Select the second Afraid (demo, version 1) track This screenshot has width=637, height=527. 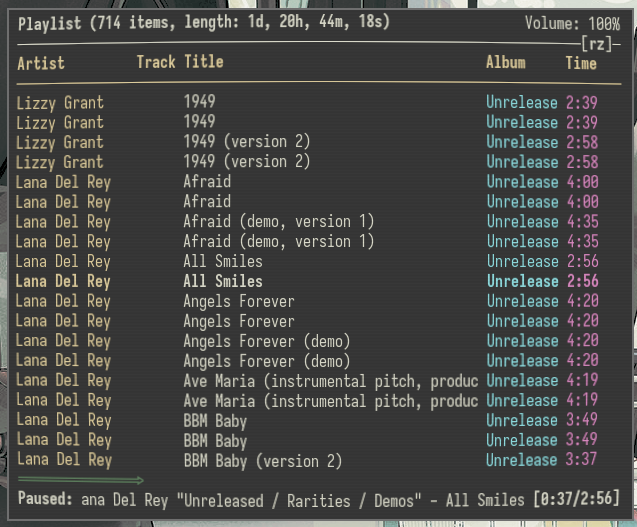click(x=278, y=241)
